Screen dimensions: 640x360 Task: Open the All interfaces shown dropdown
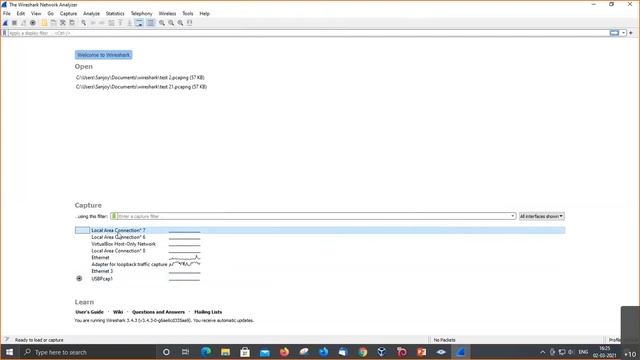click(542, 216)
